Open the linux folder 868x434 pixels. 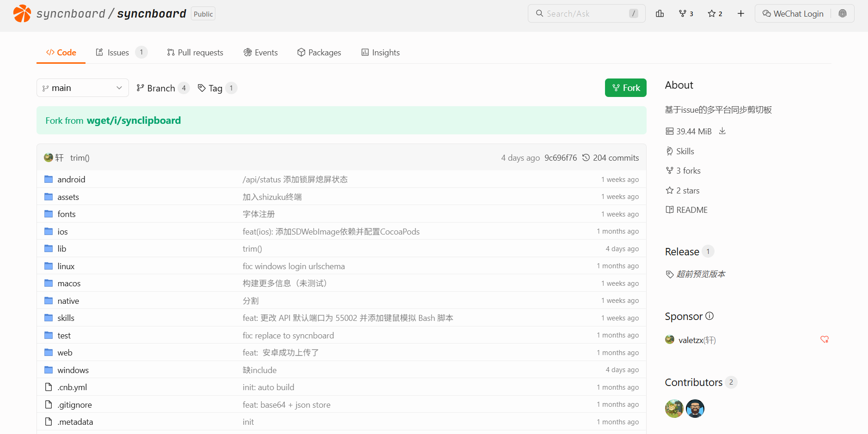(x=66, y=266)
